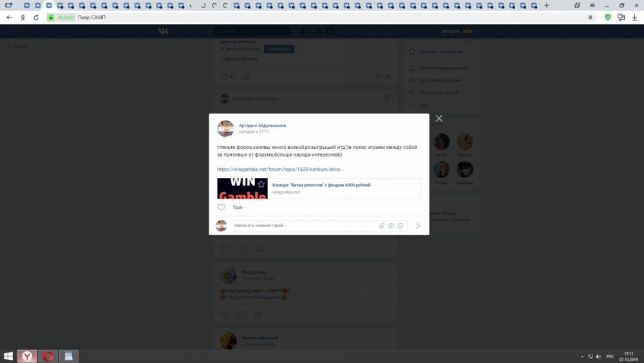The height and width of the screenshot is (363, 644).
Task: Share the pinned post
Action: [245, 77]
